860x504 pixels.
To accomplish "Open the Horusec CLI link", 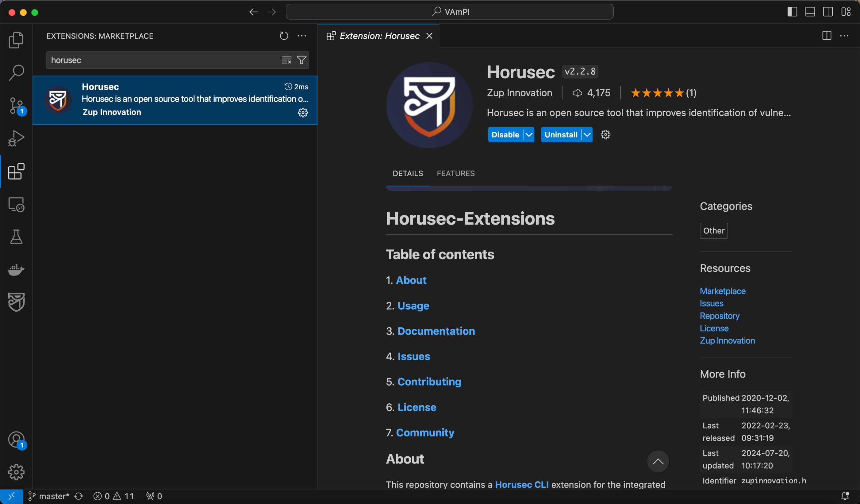I will pyautogui.click(x=522, y=485).
